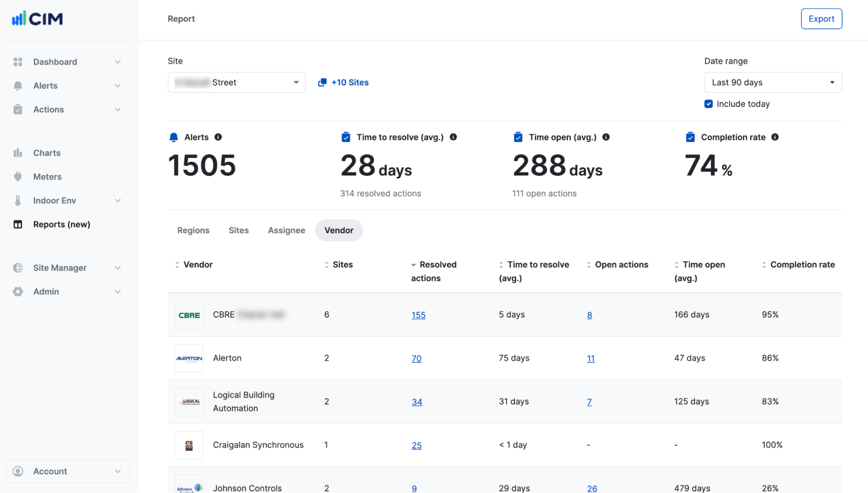Switch to the Sites tab
This screenshot has height=493, width=868.
tap(239, 230)
